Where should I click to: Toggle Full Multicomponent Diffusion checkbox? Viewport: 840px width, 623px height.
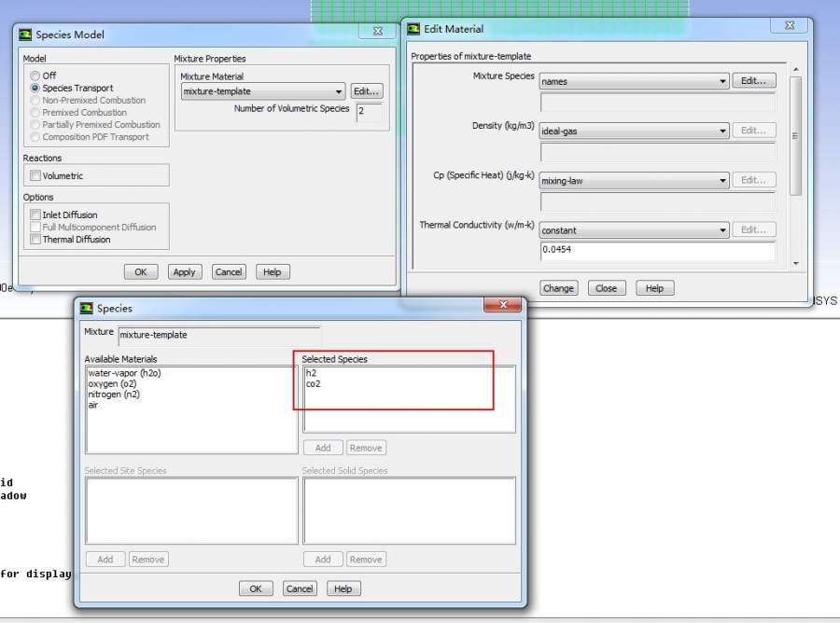click(35, 227)
